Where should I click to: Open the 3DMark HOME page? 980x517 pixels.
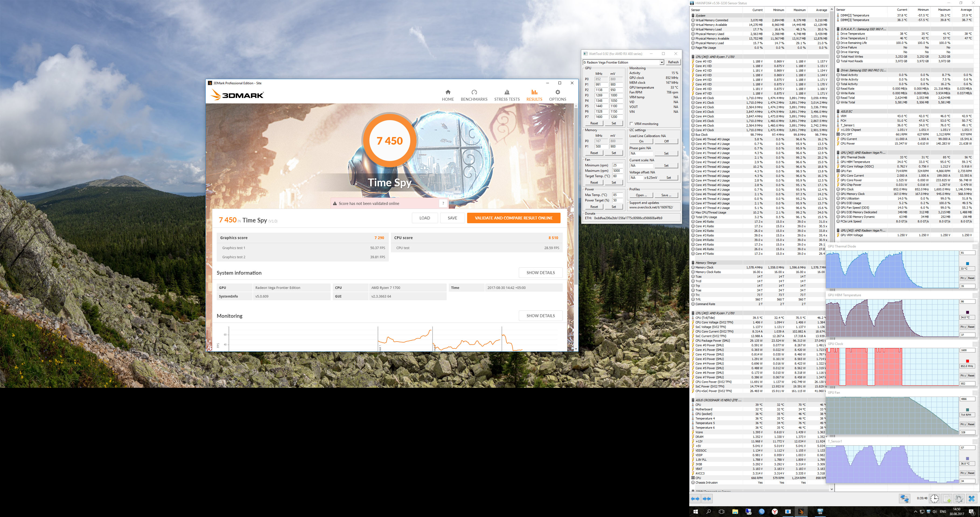pos(448,95)
